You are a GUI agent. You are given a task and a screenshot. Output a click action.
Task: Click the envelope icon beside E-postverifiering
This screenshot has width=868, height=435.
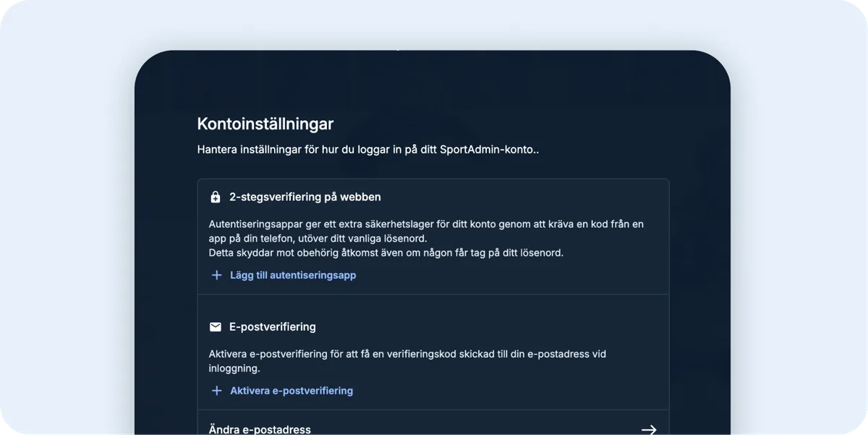216,327
